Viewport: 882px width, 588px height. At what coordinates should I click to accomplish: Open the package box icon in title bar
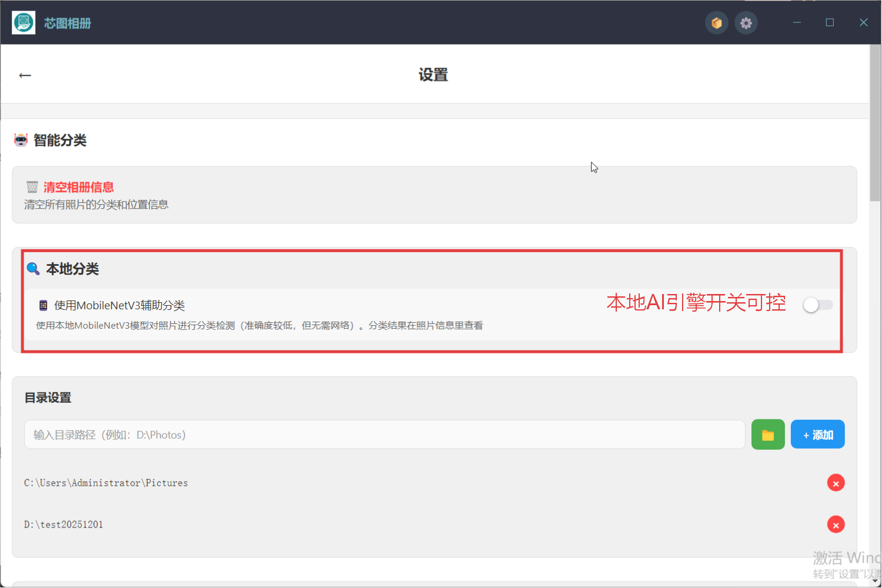716,23
